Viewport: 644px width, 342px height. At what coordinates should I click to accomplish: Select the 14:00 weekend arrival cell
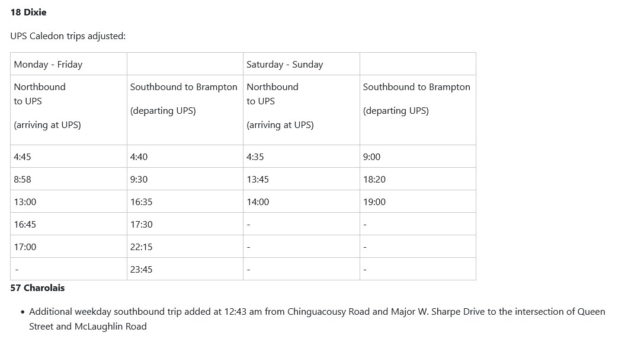coord(258,202)
